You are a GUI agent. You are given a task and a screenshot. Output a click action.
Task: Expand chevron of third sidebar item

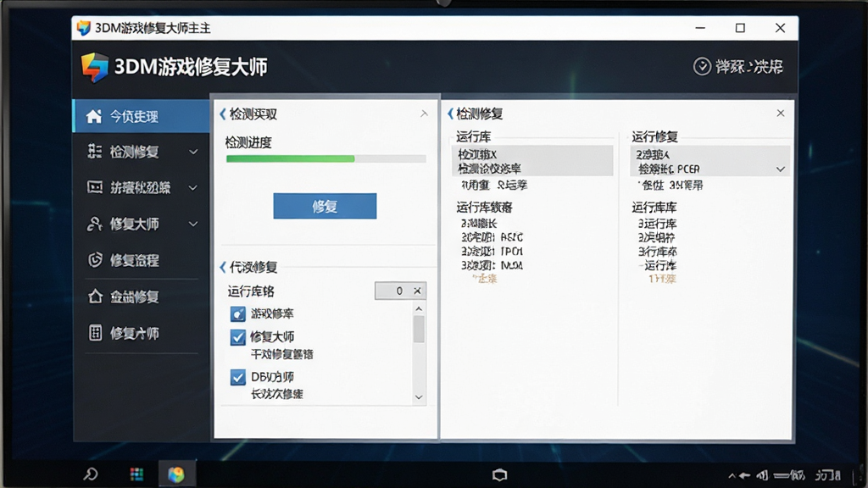click(193, 188)
